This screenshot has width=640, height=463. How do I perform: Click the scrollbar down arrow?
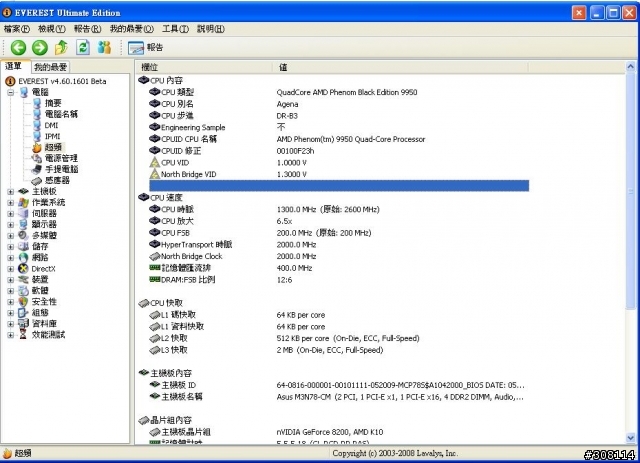[631, 438]
